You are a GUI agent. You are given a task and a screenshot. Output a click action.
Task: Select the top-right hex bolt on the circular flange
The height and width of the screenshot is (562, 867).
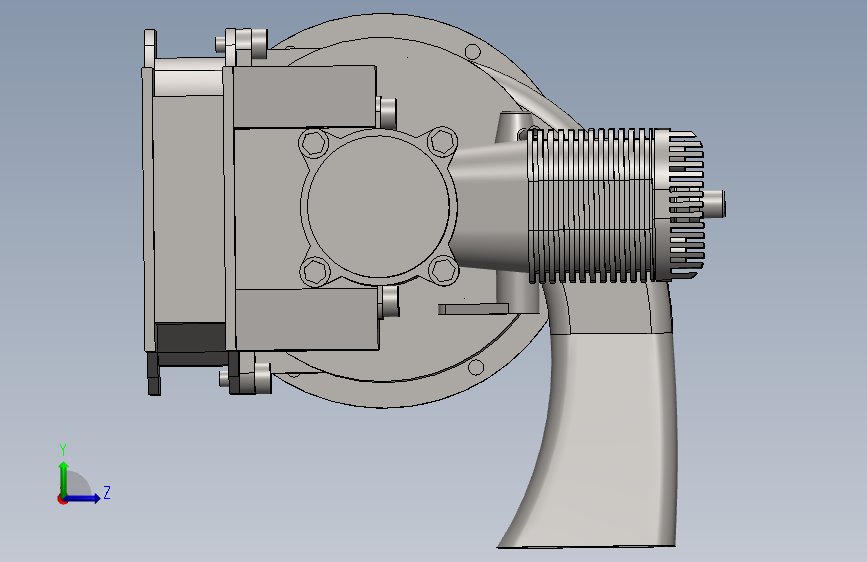tap(442, 141)
